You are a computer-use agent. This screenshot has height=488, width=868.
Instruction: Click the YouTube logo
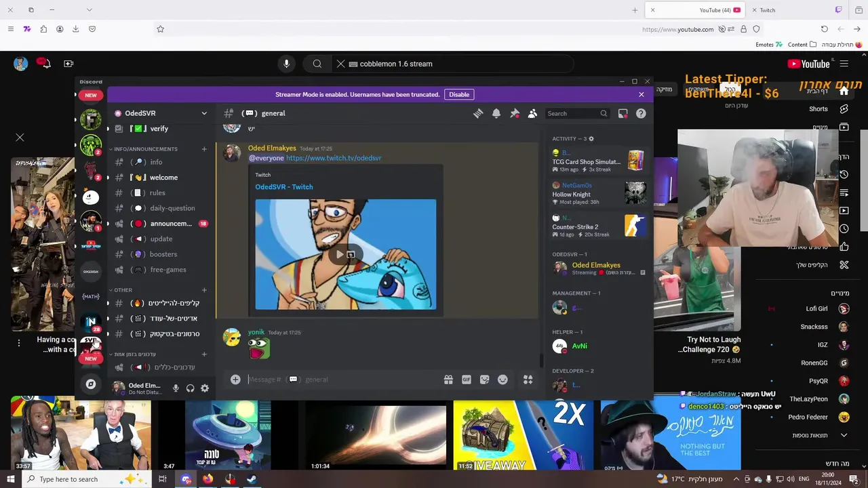(808, 64)
